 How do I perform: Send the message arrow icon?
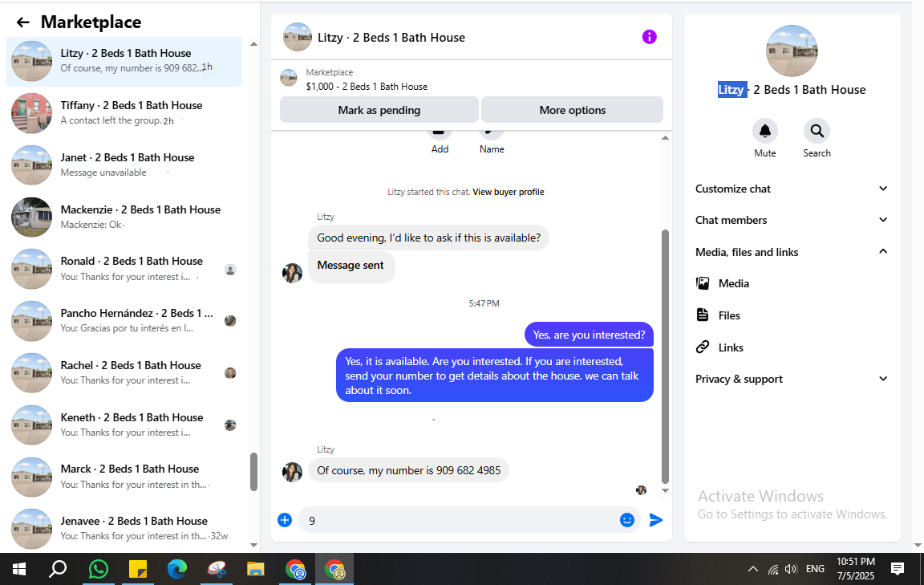(x=656, y=520)
